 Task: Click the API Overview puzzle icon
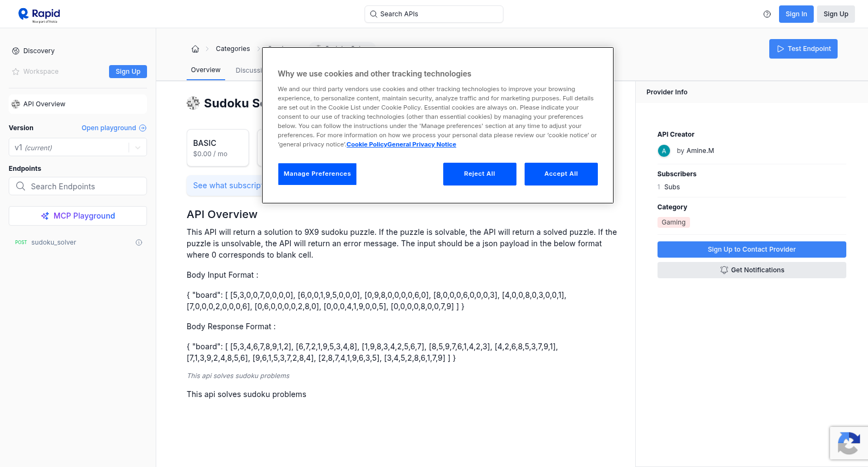pyautogui.click(x=16, y=104)
